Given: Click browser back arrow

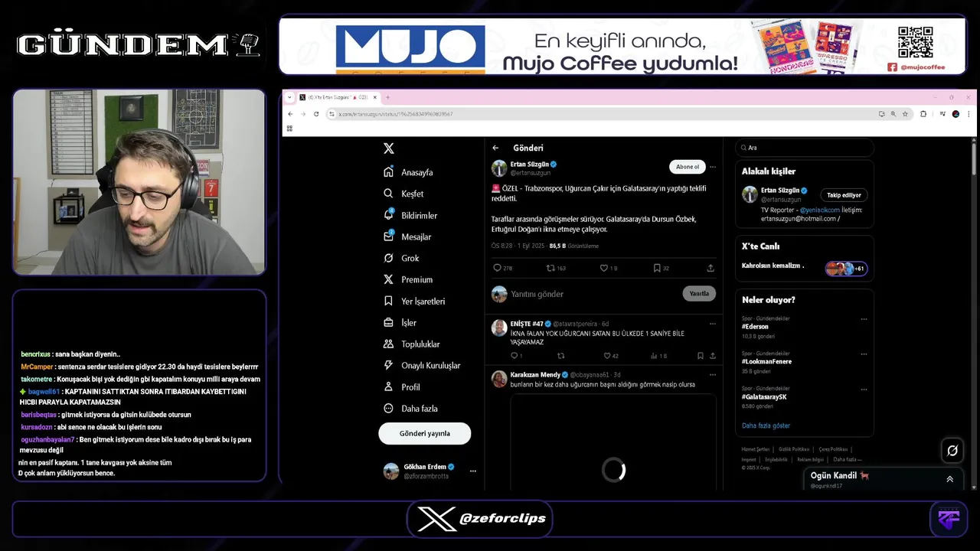Looking at the screenshot, I should click(x=290, y=114).
